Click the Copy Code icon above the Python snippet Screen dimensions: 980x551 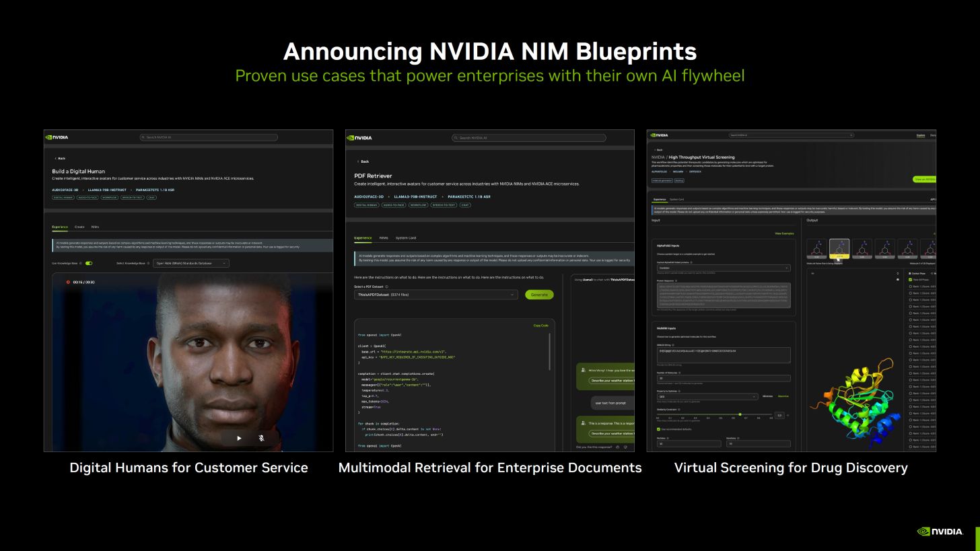540,326
